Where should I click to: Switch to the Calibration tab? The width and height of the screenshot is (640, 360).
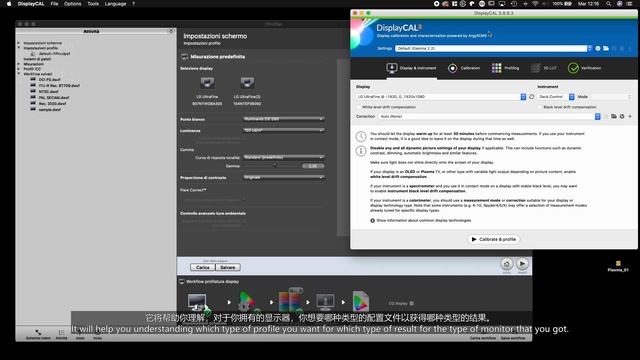click(464, 68)
